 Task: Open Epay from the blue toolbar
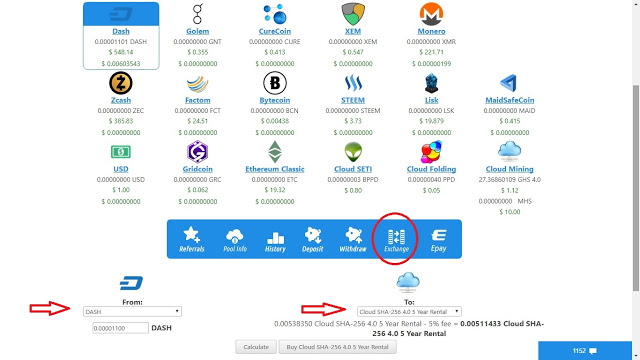[439, 240]
